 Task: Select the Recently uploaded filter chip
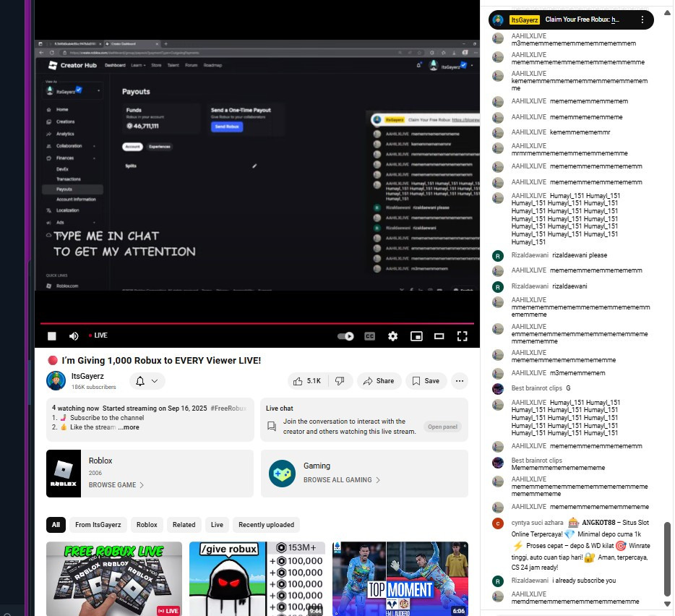pos(267,525)
